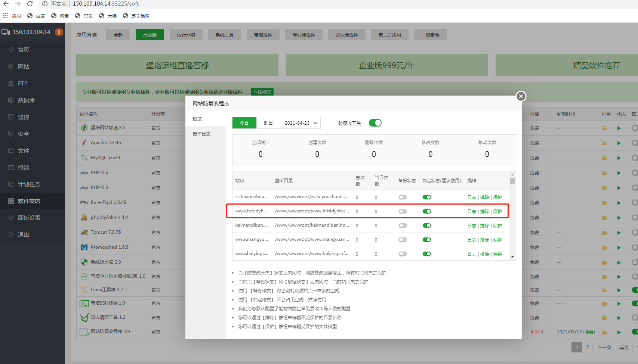Open the 应用 apps bookmark grid icon
This screenshot has height=364, width=638.
[6, 16]
